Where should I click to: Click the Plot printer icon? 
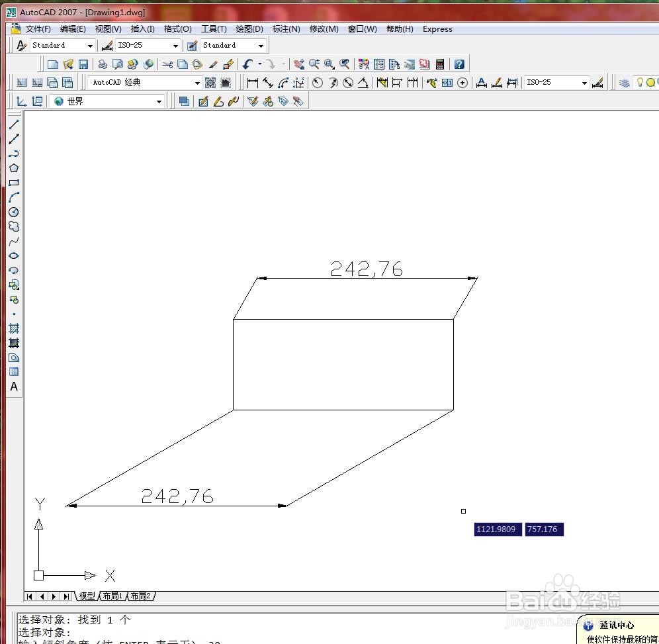(103, 64)
